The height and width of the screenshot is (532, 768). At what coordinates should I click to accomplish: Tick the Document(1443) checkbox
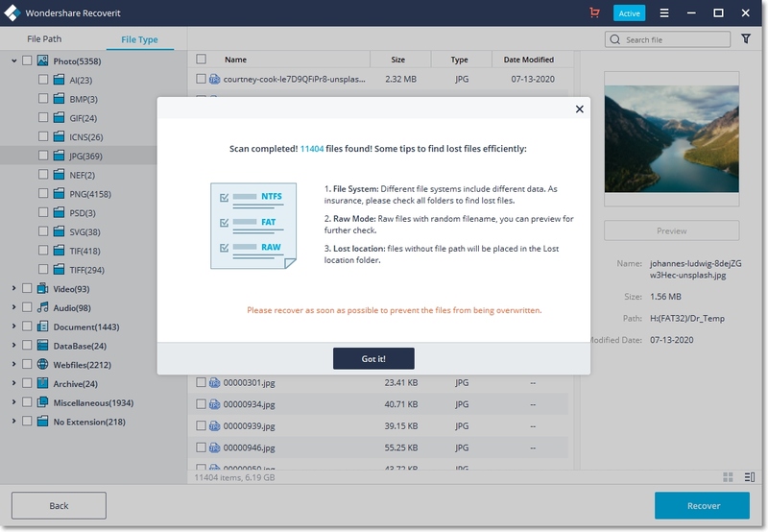pos(27,326)
